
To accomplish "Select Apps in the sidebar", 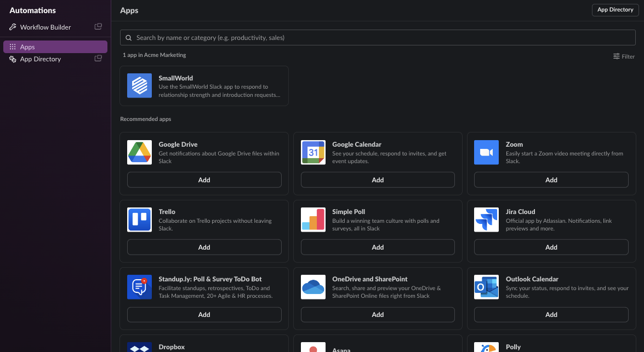I will pyautogui.click(x=27, y=47).
